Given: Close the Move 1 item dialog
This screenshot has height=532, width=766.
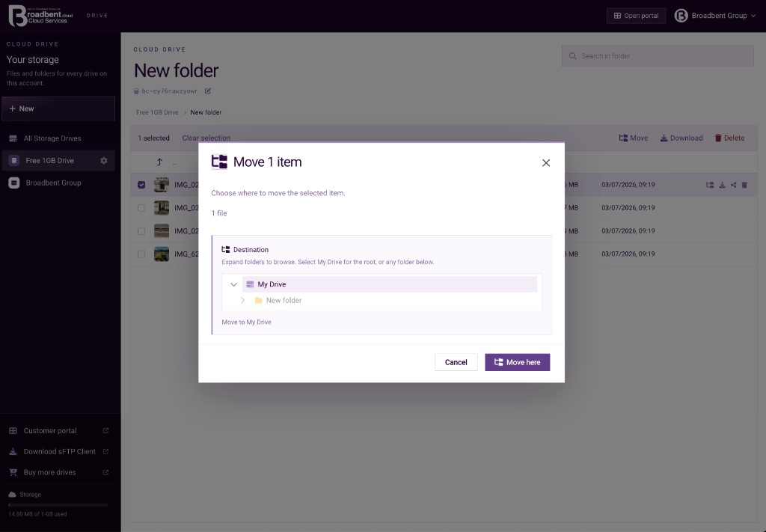Looking at the screenshot, I should tap(546, 162).
